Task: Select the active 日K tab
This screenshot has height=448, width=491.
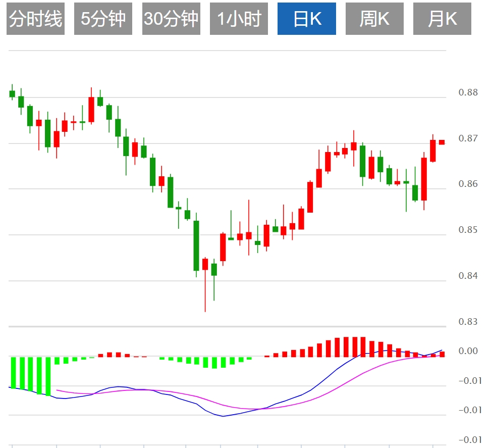Action: coord(307,19)
